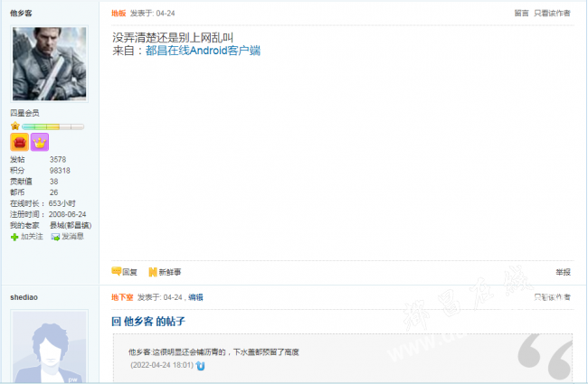This screenshot has width=588, height=384.
Task: Report the post via 举报
Action: click(563, 272)
